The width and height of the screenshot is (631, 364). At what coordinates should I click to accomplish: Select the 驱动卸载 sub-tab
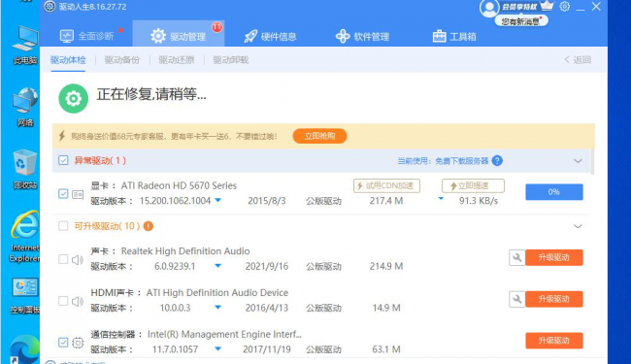click(231, 60)
